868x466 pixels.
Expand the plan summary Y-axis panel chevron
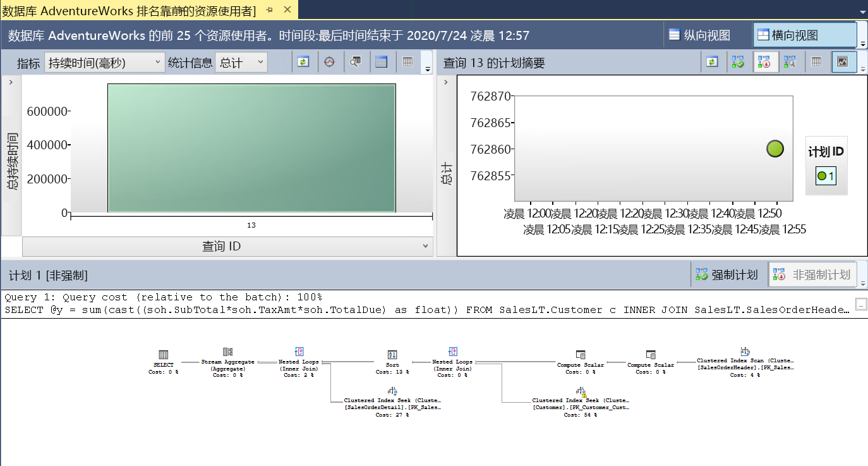click(446, 82)
